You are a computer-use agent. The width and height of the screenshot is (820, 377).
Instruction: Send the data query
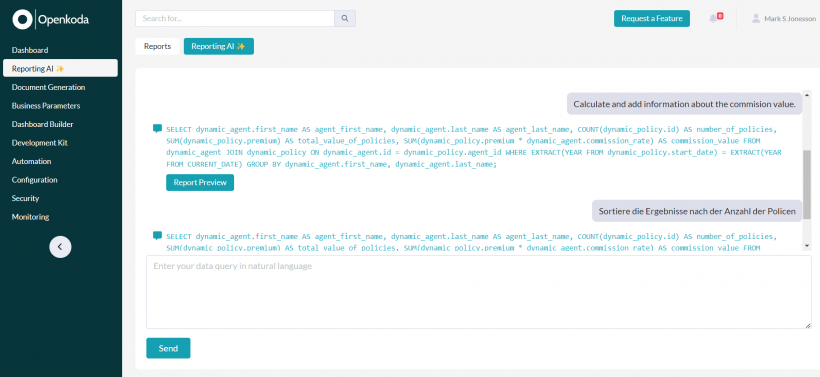tap(168, 348)
